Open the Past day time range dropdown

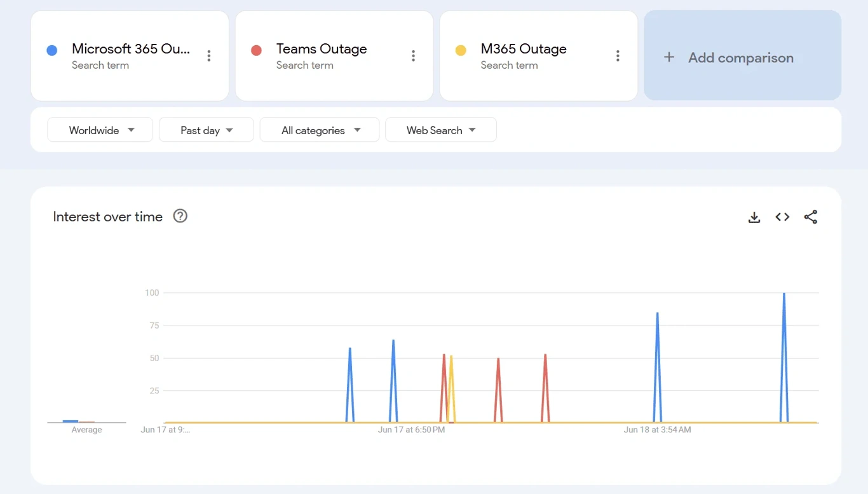[x=206, y=130]
